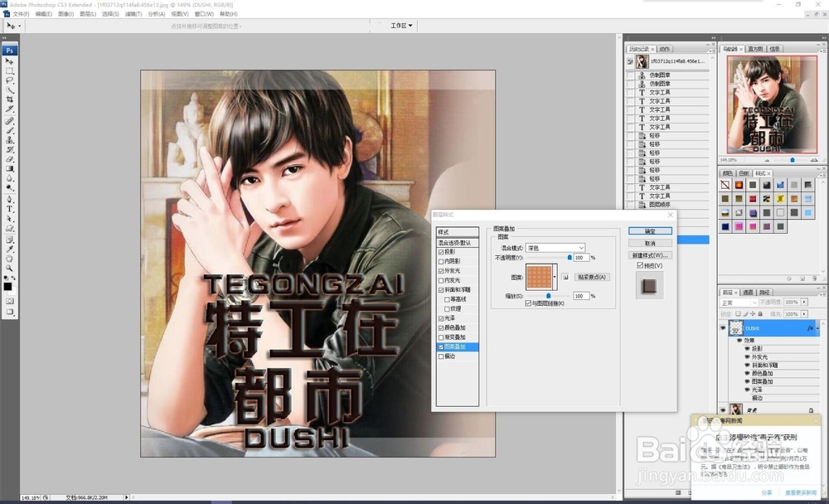This screenshot has height=504, width=829.
Task: Click the default no-style swatch in Styles panel
Action: coord(725,185)
